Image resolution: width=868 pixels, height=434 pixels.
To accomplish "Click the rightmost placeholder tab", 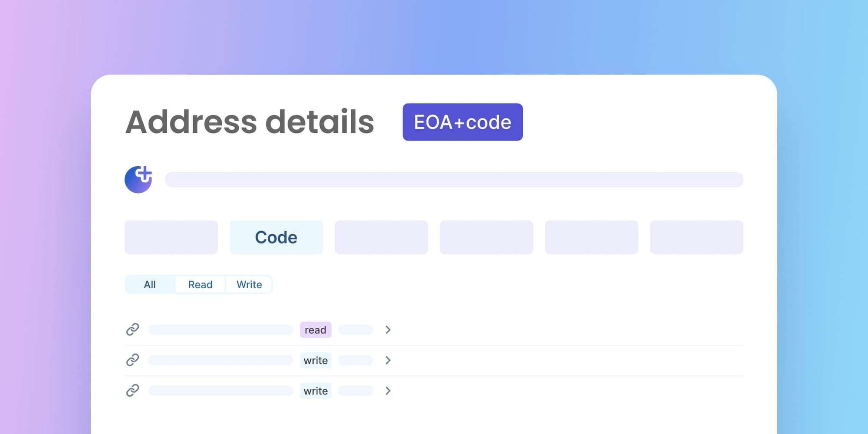I will click(697, 237).
